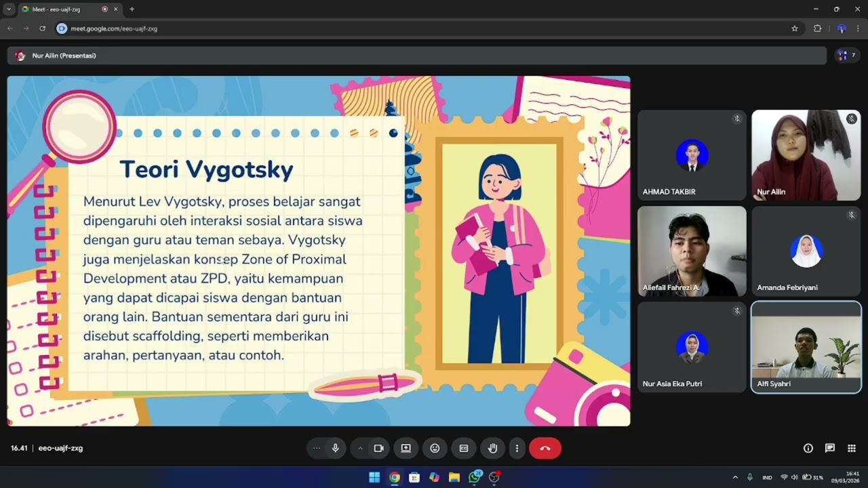868x488 pixels.
Task: Click the meeting code eeo-uajf-zxg text
Action: [60, 448]
